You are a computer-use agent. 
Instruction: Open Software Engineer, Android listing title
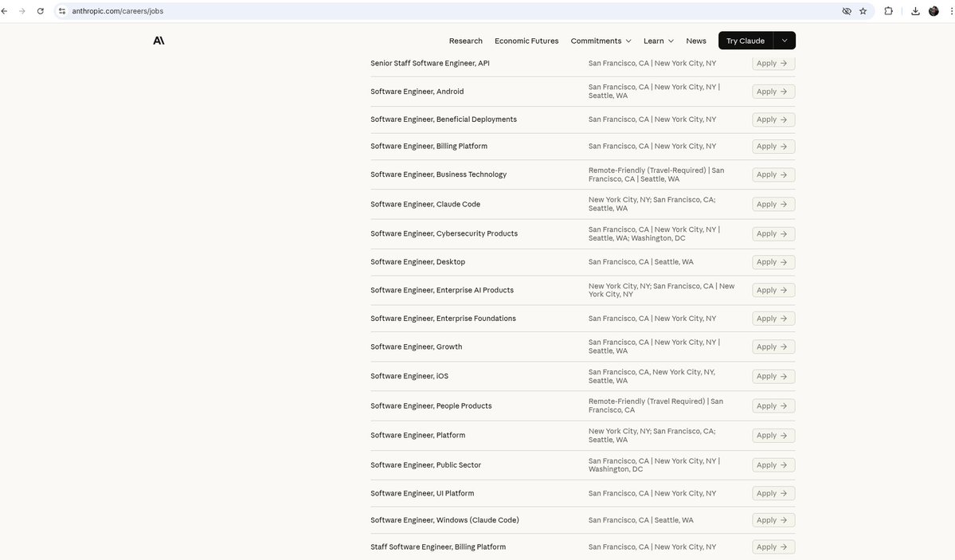click(x=417, y=92)
